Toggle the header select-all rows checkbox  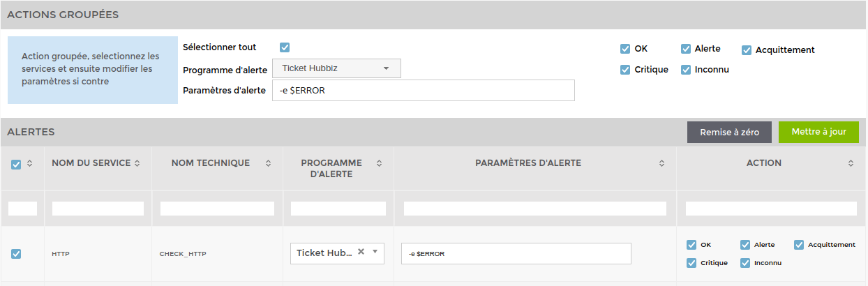(x=16, y=165)
